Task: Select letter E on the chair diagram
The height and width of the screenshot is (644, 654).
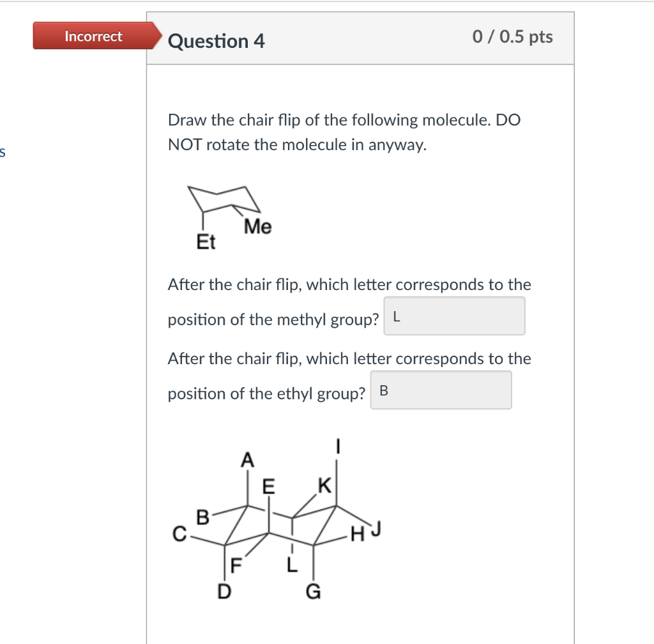Action: [x=268, y=486]
